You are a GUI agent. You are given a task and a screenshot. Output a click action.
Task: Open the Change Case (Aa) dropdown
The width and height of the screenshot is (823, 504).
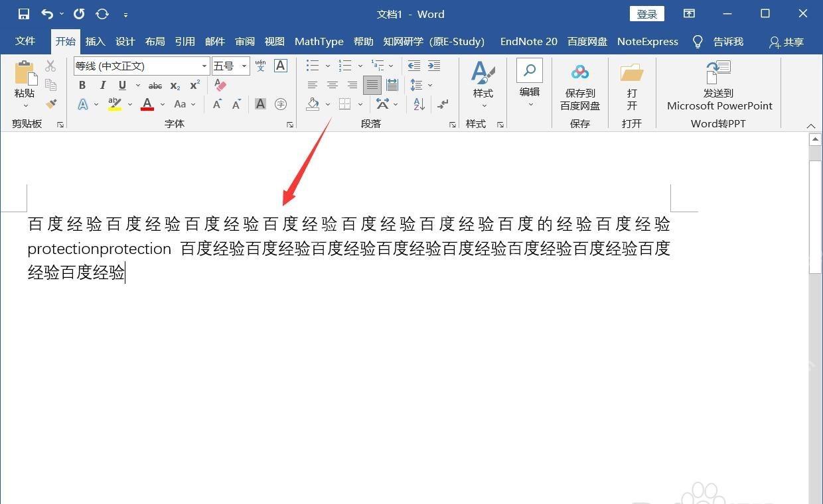tap(185, 104)
